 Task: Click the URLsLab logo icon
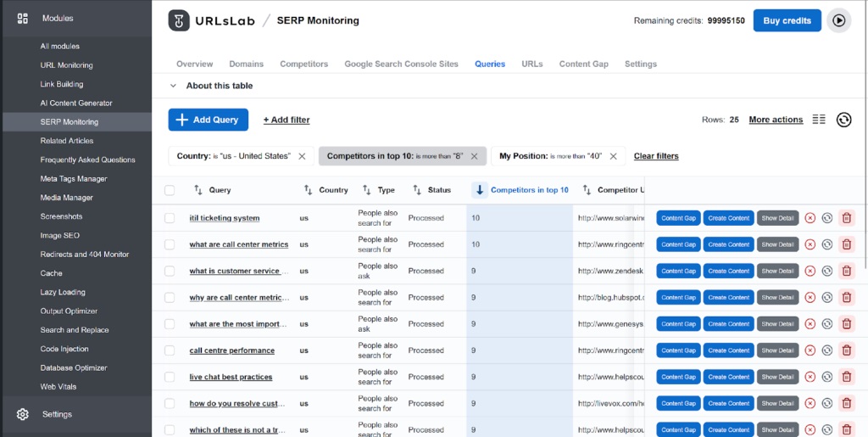point(179,20)
